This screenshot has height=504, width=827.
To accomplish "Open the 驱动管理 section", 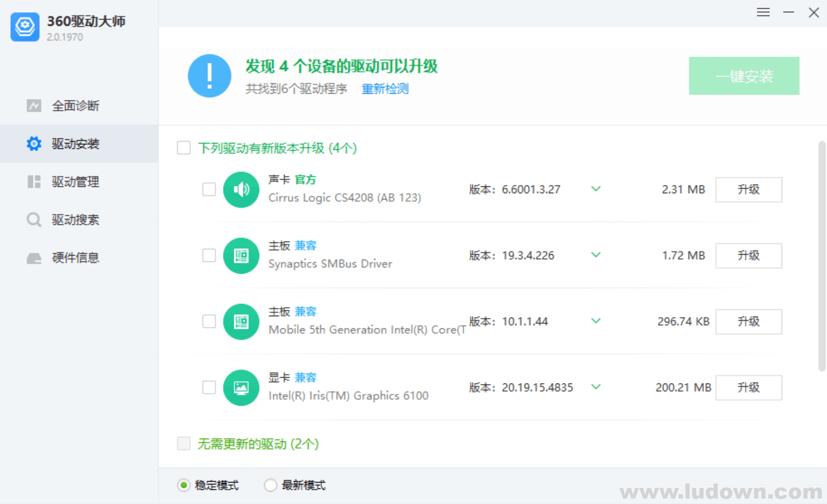I will (79, 181).
